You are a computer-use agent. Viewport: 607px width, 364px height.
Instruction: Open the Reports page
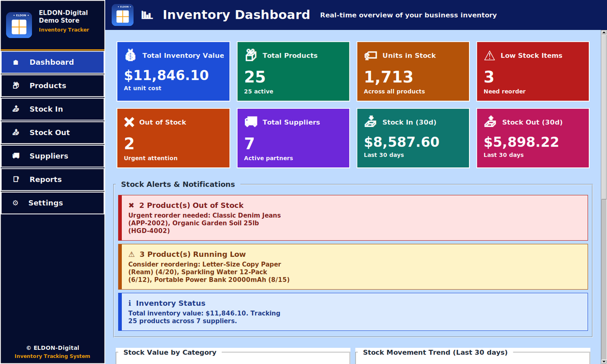click(x=53, y=179)
